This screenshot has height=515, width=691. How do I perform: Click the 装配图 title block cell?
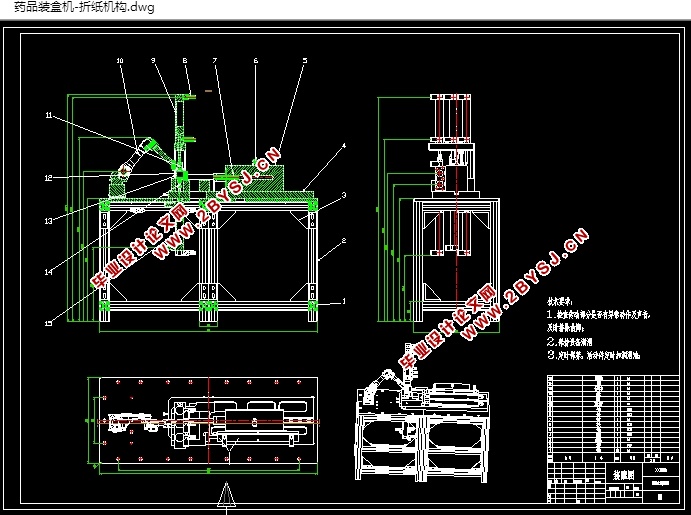coord(624,475)
